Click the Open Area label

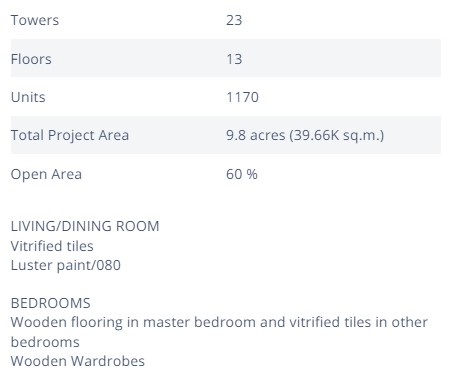[46, 174]
